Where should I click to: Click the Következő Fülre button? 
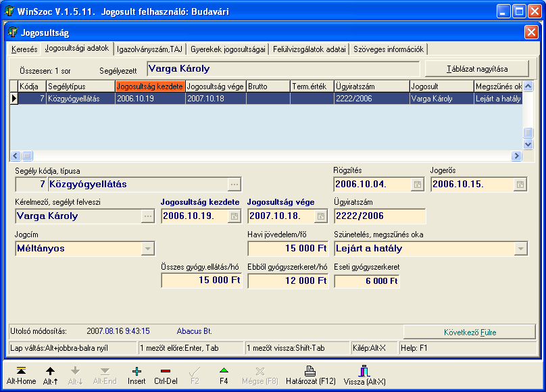pos(470,332)
